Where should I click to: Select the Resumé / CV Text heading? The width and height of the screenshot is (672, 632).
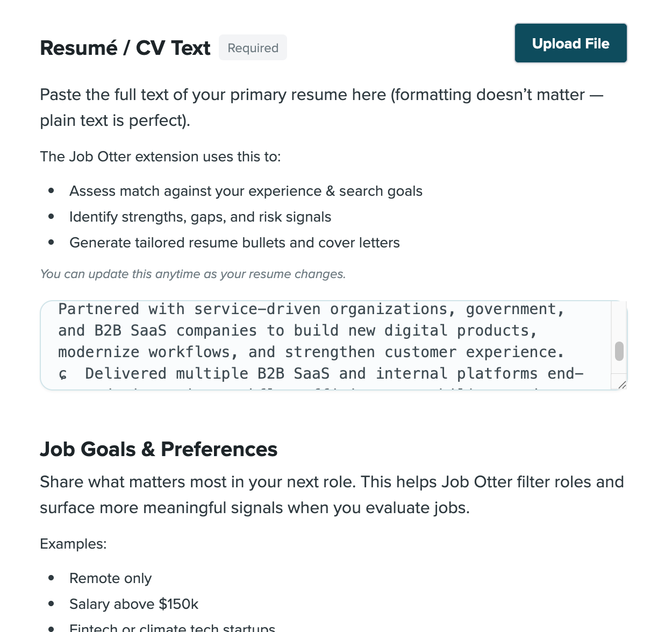click(x=125, y=48)
